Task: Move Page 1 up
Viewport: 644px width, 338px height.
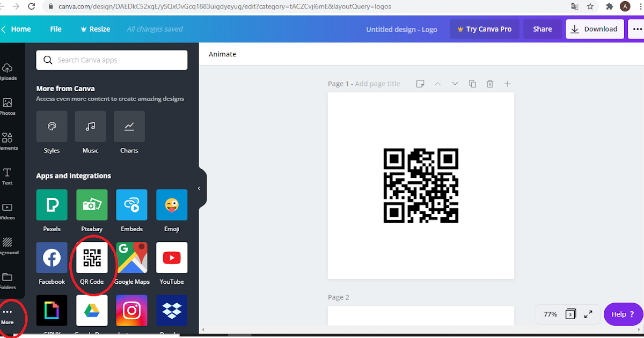Action: tap(437, 84)
